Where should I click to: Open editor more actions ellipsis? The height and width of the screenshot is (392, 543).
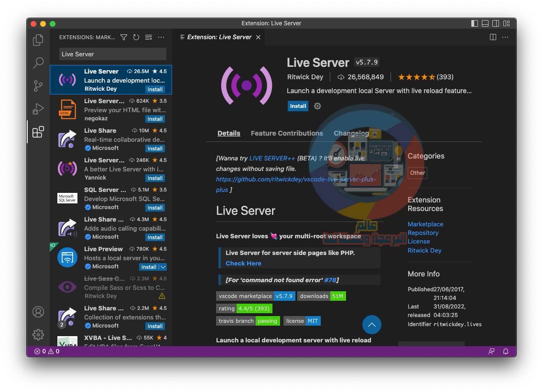pos(505,37)
